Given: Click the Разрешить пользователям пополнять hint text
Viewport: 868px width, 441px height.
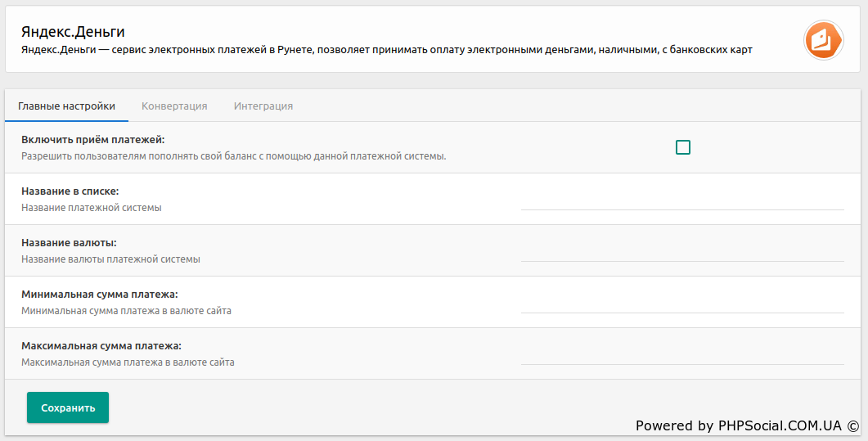Looking at the screenshot, I should (x=233, y=156).
